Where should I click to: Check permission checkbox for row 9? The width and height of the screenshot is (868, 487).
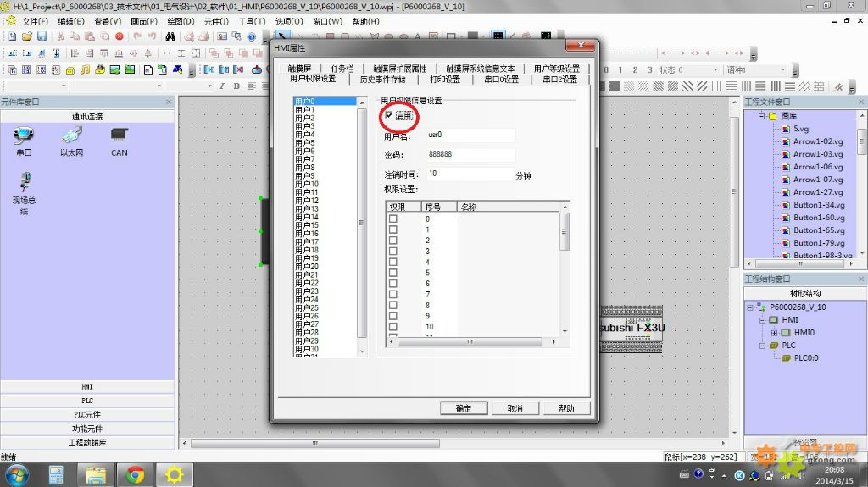393,316
